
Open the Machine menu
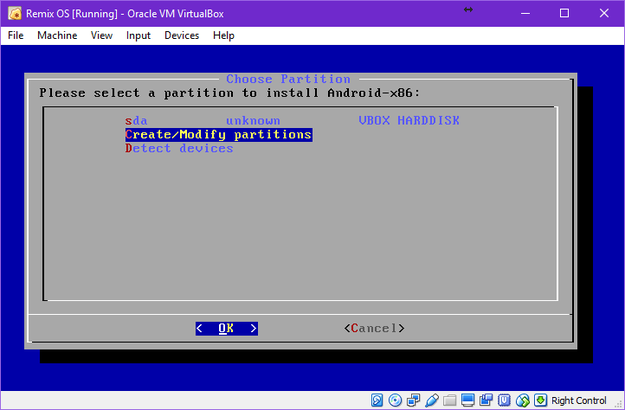[x=57, y=35]
